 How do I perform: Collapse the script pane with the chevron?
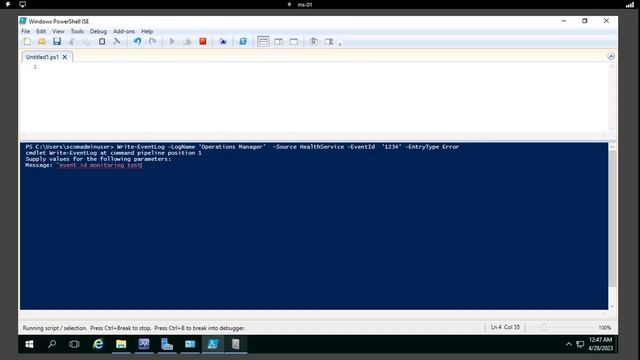(x=611, y=57)
